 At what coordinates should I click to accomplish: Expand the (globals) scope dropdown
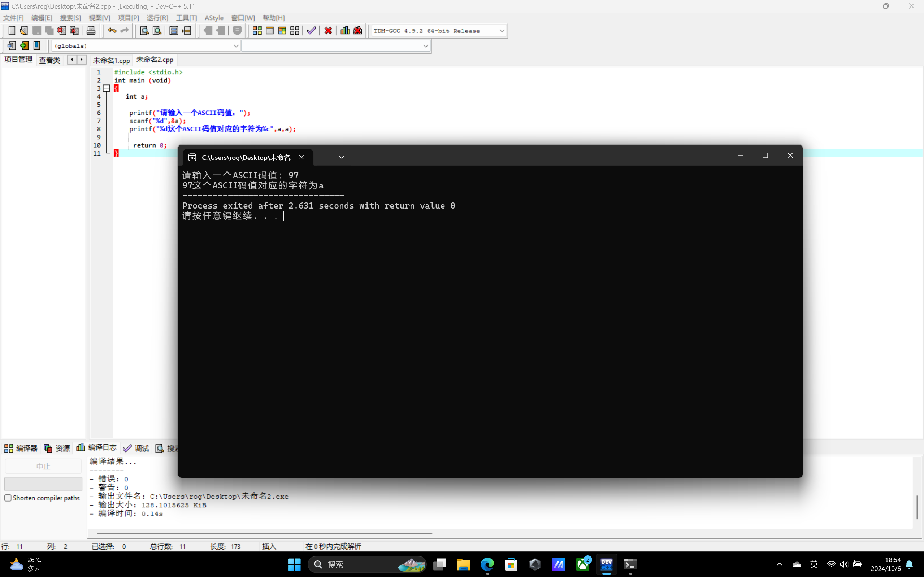(235, 46)
